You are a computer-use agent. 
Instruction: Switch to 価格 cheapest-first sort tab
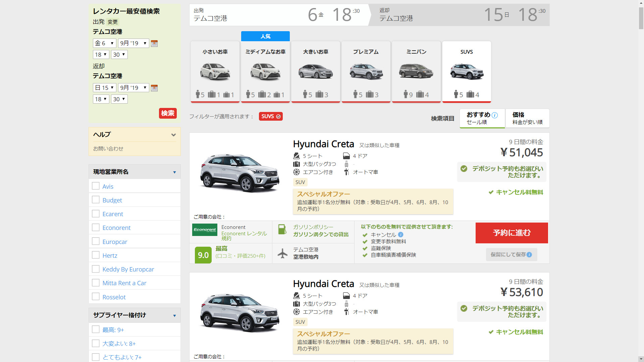527,118
